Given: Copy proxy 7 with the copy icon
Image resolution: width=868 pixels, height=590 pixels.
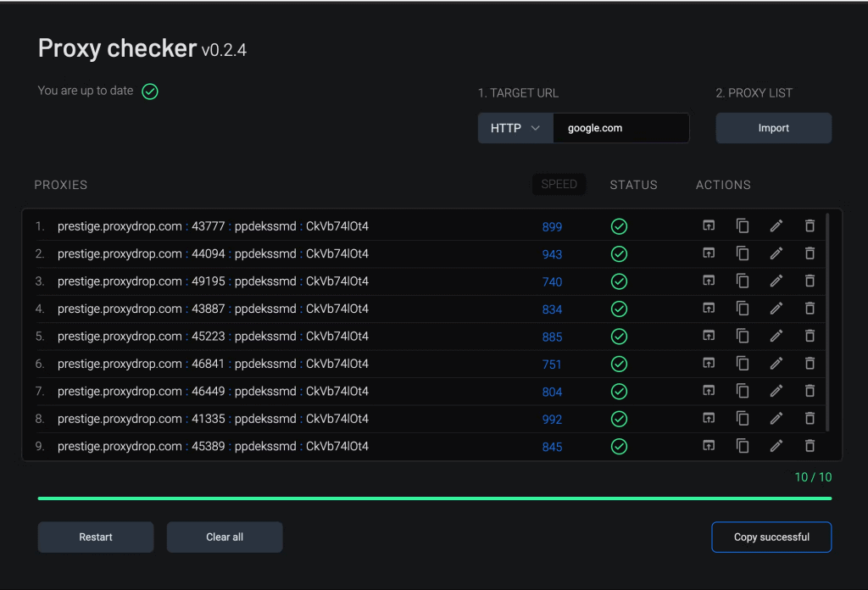Looking at the screenshot, I should [x=743, y=391].
